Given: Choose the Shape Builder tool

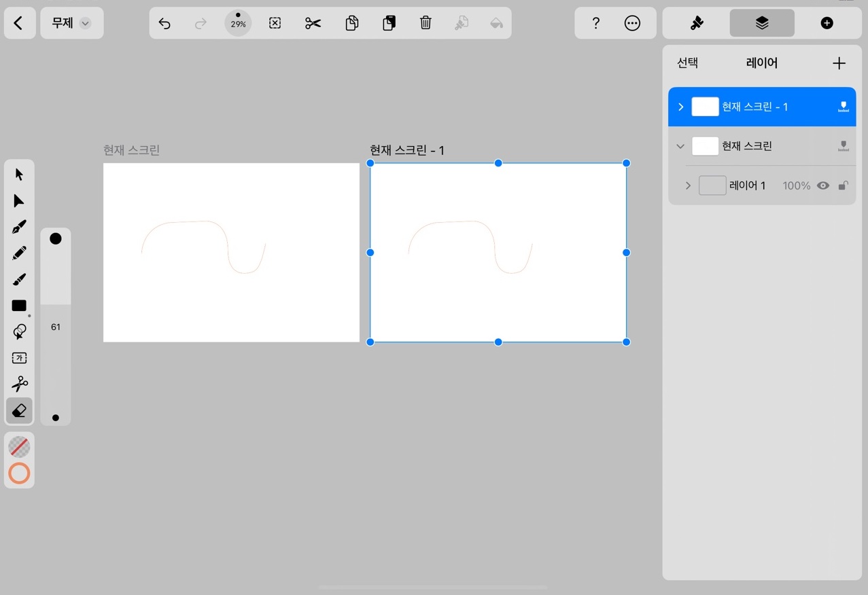Looking at the screenshot, I should (19, 331).
